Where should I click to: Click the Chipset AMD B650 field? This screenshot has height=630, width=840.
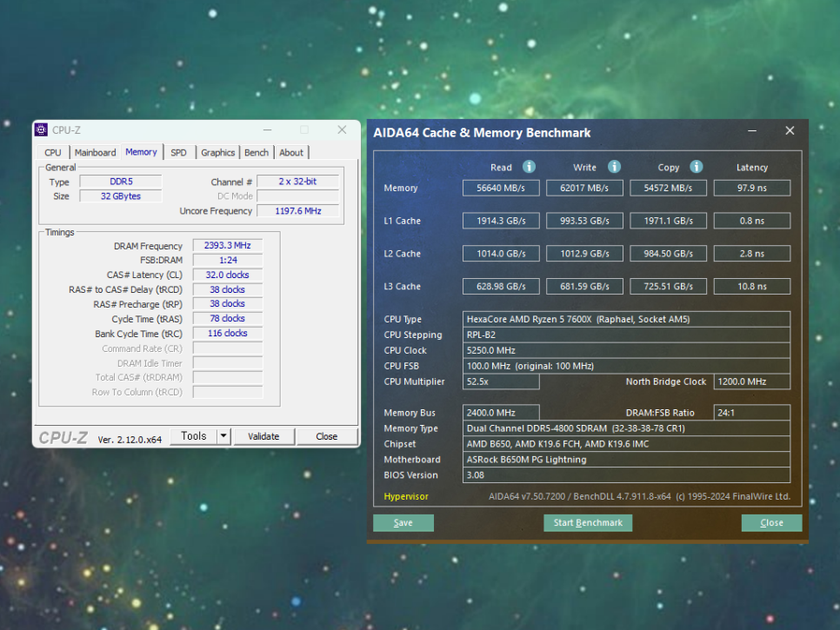click(626, 444)
